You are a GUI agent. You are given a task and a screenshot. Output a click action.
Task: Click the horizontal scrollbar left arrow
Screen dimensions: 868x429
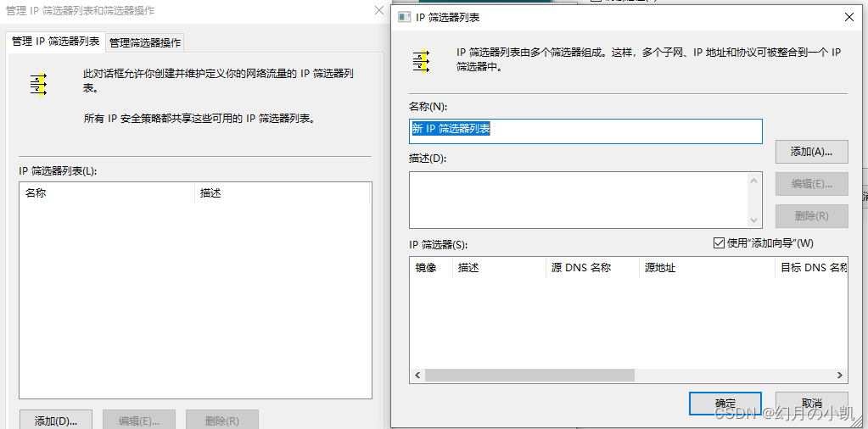coord(417,375)
